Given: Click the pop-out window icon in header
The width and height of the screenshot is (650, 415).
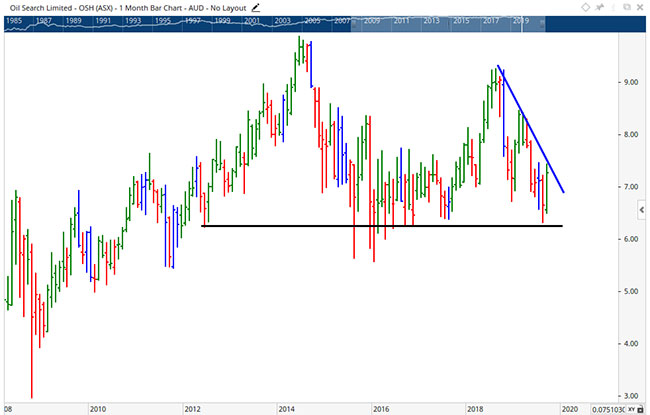Looking at the screenshot, I should pos(626,7).
